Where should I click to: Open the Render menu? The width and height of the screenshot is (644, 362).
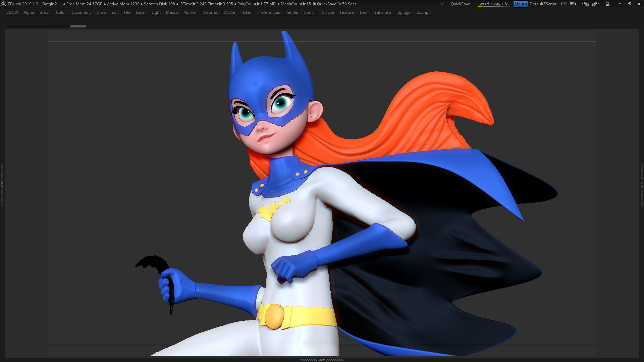(x=292, y=12)
